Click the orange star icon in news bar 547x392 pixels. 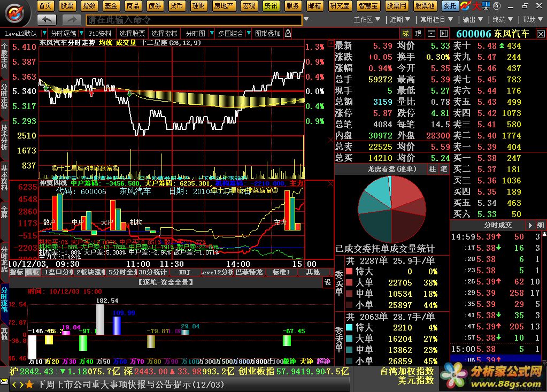pyautogui.click(x=29, y=385)
